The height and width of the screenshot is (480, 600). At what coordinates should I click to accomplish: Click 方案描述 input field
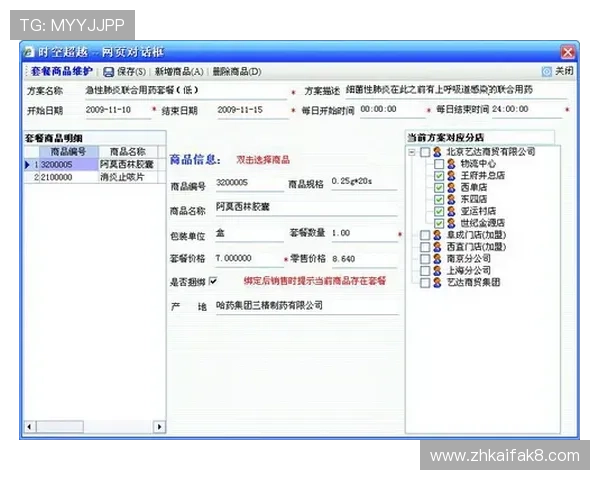457,91
